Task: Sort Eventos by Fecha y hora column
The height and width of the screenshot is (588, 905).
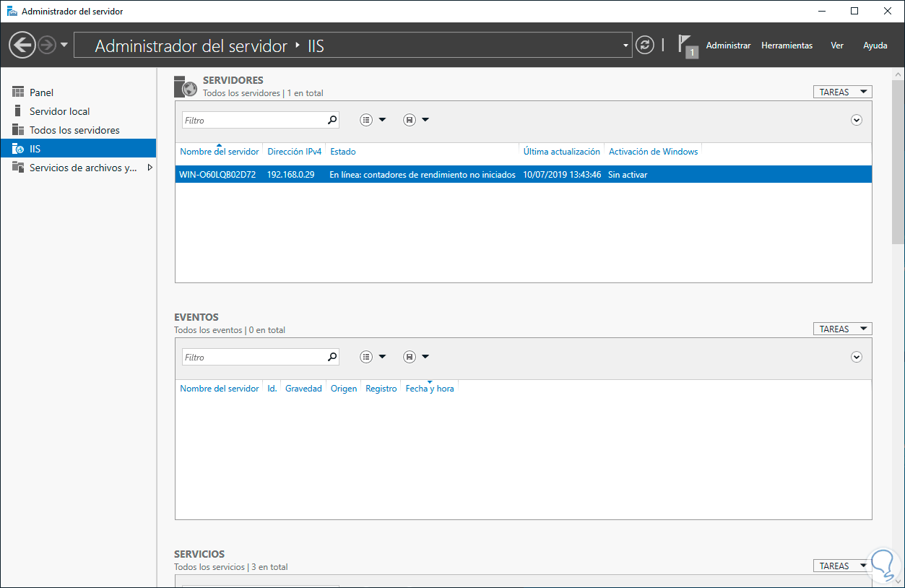Action: click(x=430, y=389)
